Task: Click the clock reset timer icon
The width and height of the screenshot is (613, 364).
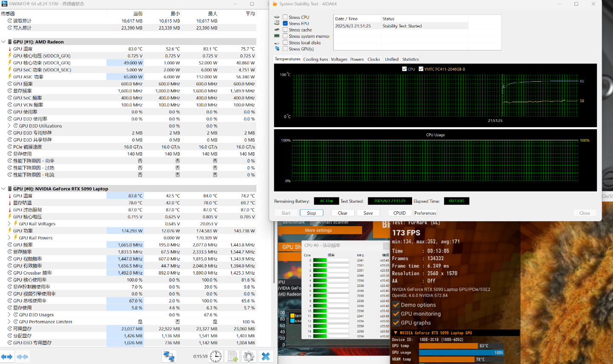Action: (x=215, y=356)
